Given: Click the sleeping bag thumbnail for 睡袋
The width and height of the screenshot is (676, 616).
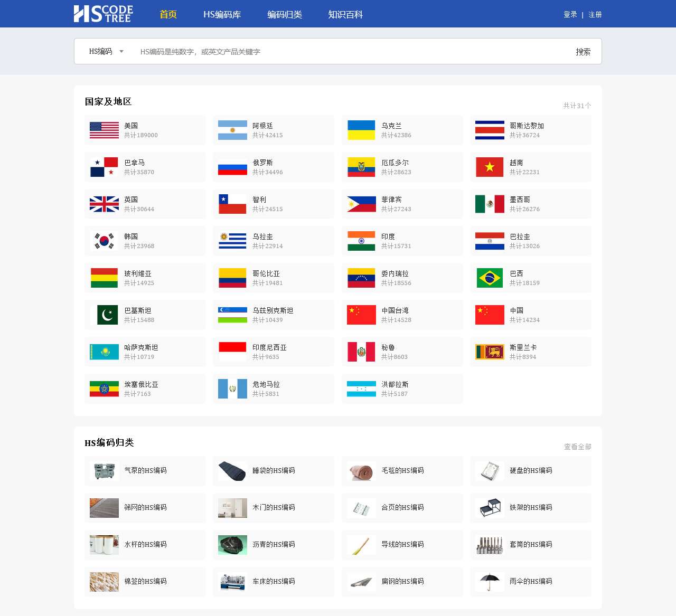Looking at the screenshot, I should pyautogui.click(x=232, y=471).
